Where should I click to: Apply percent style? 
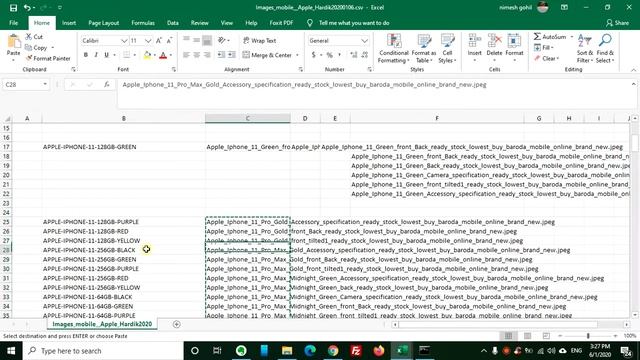coord(329,55)
